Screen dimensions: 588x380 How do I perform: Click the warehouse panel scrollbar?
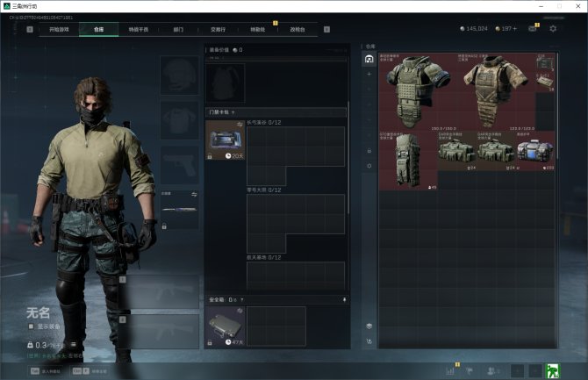click(557, 106)
